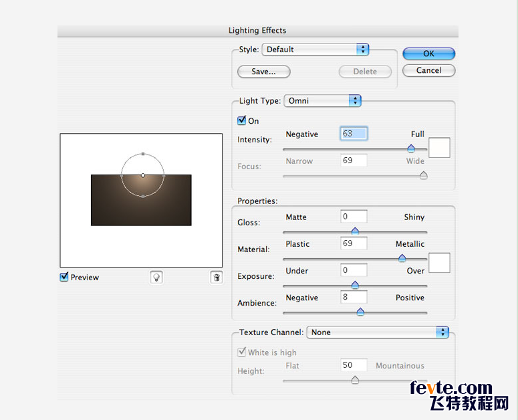
Task: Open the light color swatch beside Intensity
Action: click(439, 148)
